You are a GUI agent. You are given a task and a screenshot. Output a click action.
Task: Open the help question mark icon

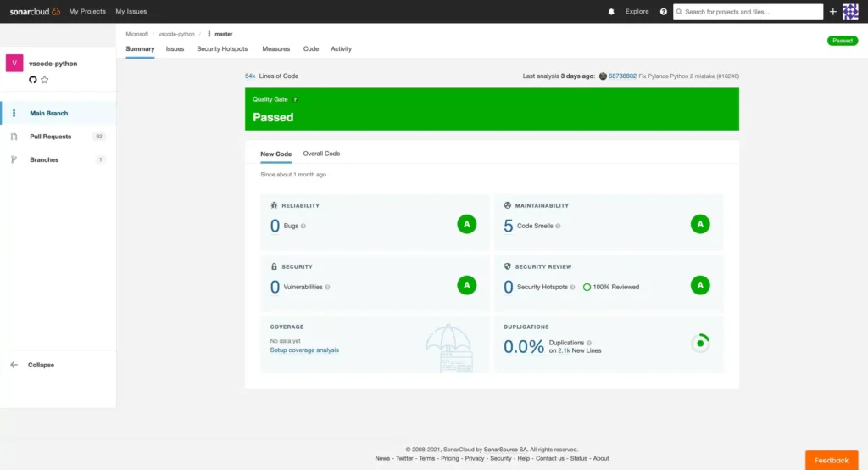click(x=663, y=12)
